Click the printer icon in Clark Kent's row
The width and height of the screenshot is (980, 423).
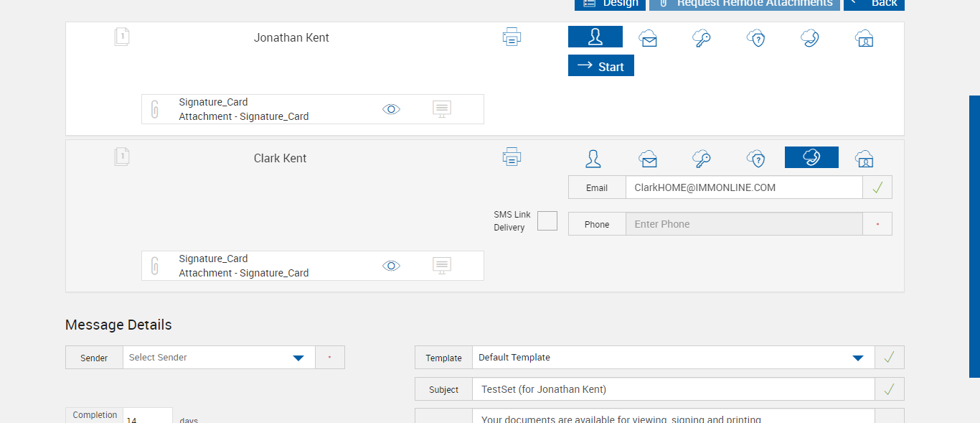[512, 156]
